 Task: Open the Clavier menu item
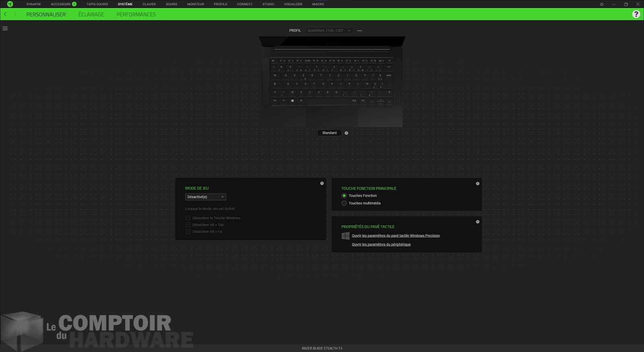click(149, 4)
